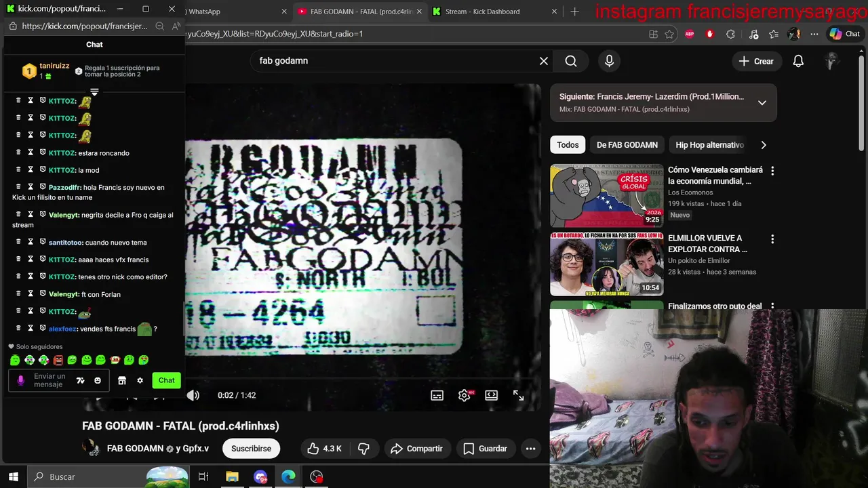Subscribe with the Suscribirse button
Image resolution: width=868 pixels, height=488 pixels.
(251, 449)
